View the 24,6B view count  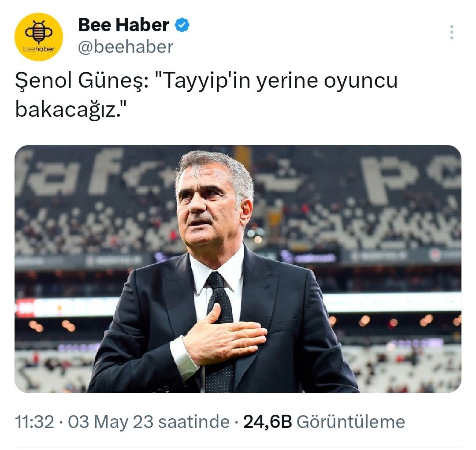pyautogui.click(x=268, y=422)
